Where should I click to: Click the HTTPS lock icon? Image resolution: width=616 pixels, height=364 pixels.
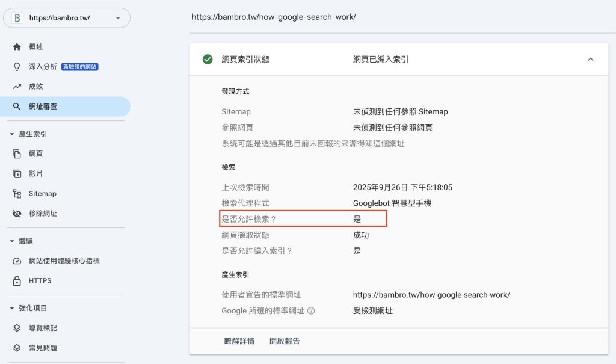click(17, 281)
